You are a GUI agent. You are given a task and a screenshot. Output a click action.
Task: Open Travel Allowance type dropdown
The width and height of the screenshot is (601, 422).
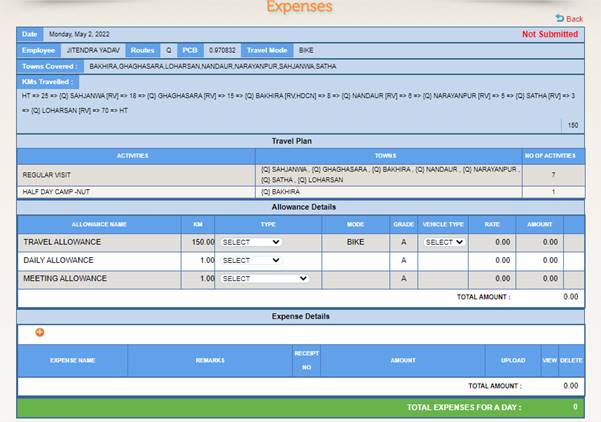251,242
